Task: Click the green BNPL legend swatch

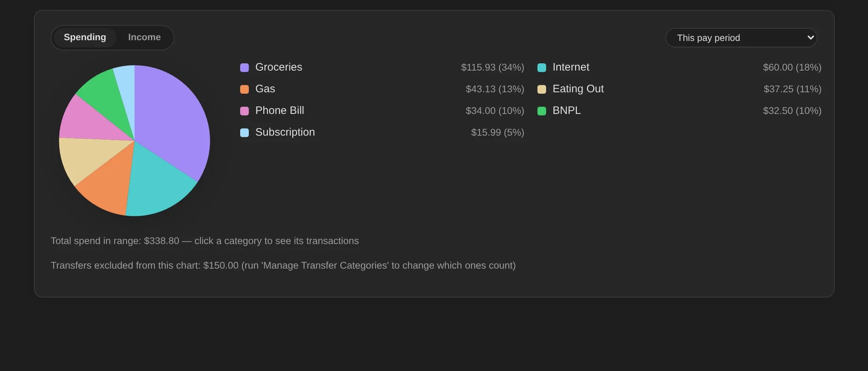Action: pyautogui.click(x=542, y=111)
